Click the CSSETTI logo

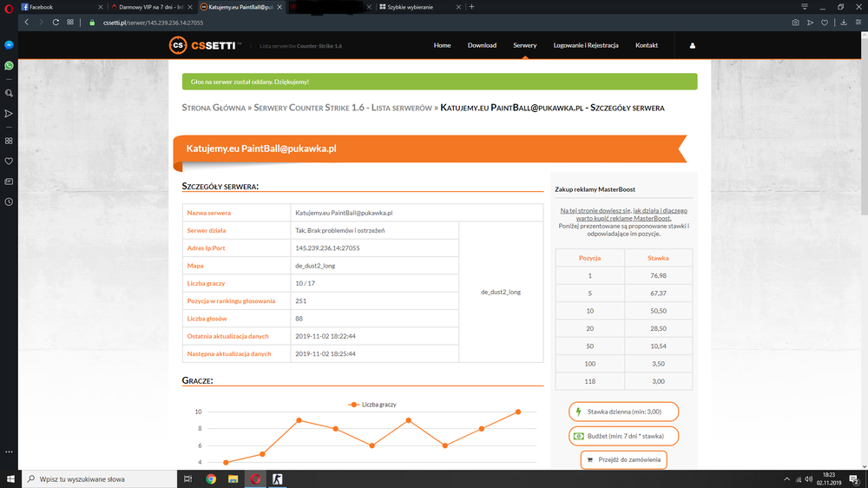pos(205,45)
